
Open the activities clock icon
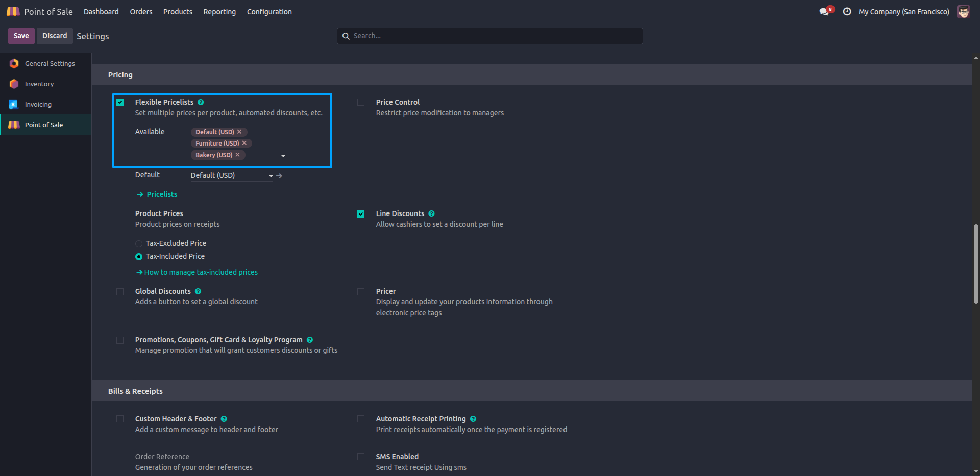[x=847, y=12]
